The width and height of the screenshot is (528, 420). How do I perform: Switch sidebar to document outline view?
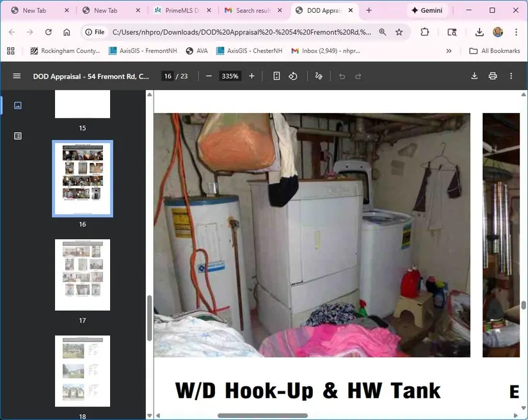18,136
